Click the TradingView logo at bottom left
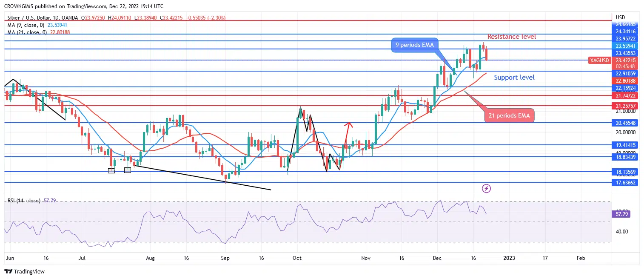Viewport: 644px width, 279px height. (24, 271)
